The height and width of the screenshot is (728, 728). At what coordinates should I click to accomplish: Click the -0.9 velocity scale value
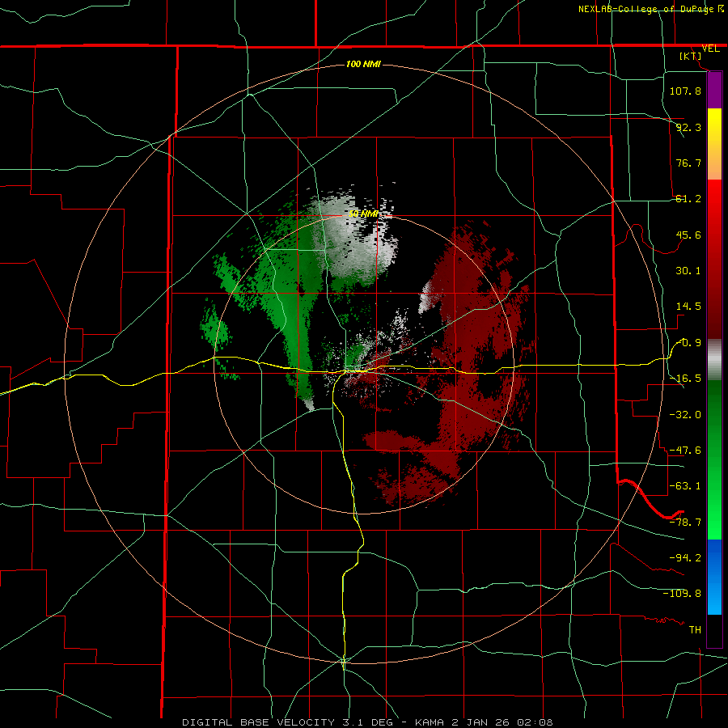click(688, 343)
